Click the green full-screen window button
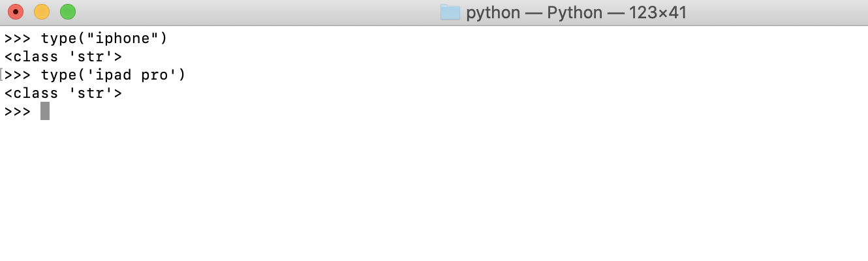The width and height of the screenshot is (868, 261). pos(68,12)
